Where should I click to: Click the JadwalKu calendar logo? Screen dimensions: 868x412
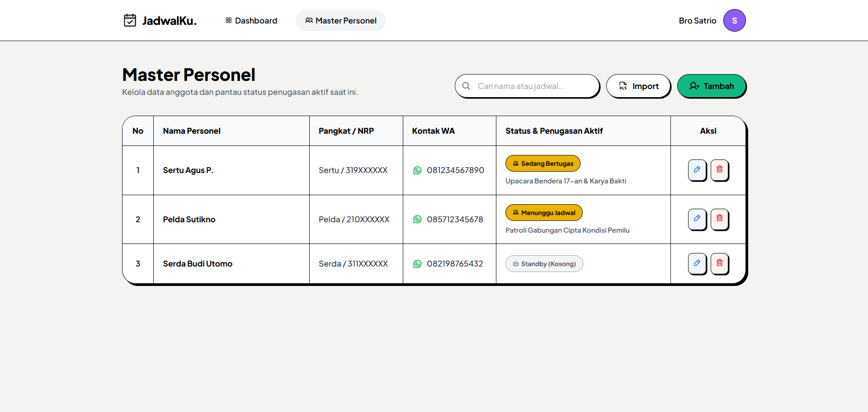(130, 20)
